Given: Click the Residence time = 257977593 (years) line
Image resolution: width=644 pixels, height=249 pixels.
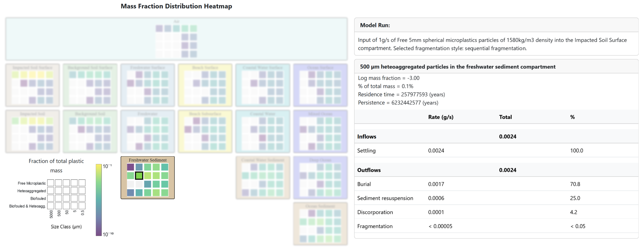Looking at the screenshot, I should click(x=401, y=94).
